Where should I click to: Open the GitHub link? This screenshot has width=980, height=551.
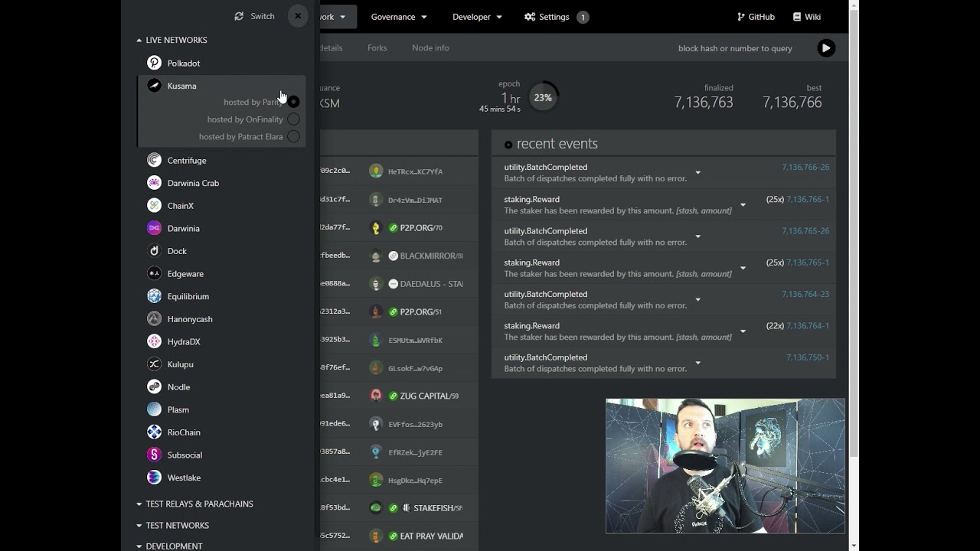(x=756, y=17)
